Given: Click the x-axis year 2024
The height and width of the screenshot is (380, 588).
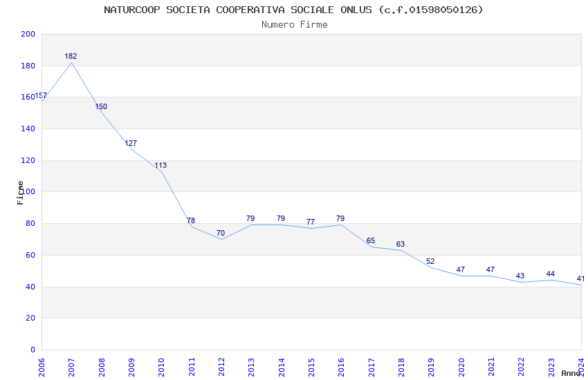Looking at the screenshot, I should [x=581, y=368].
